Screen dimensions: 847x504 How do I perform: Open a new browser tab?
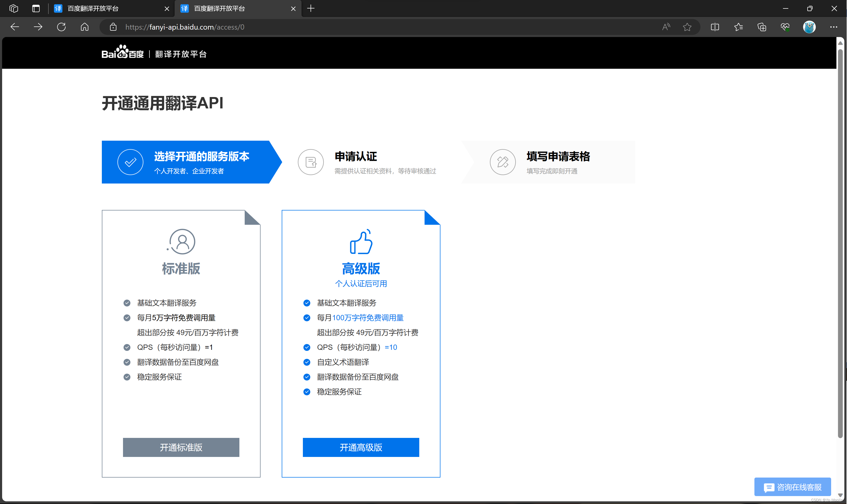click(311, 8)
